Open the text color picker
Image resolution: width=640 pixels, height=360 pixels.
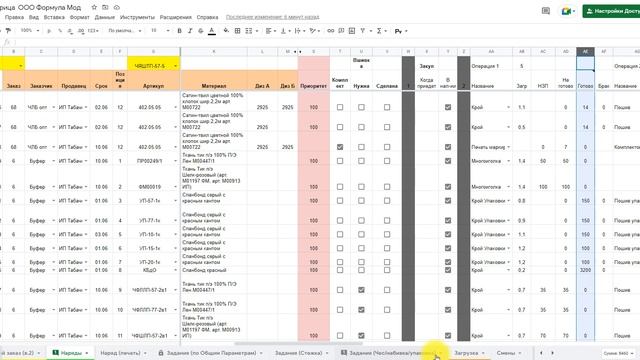[211, 31]
